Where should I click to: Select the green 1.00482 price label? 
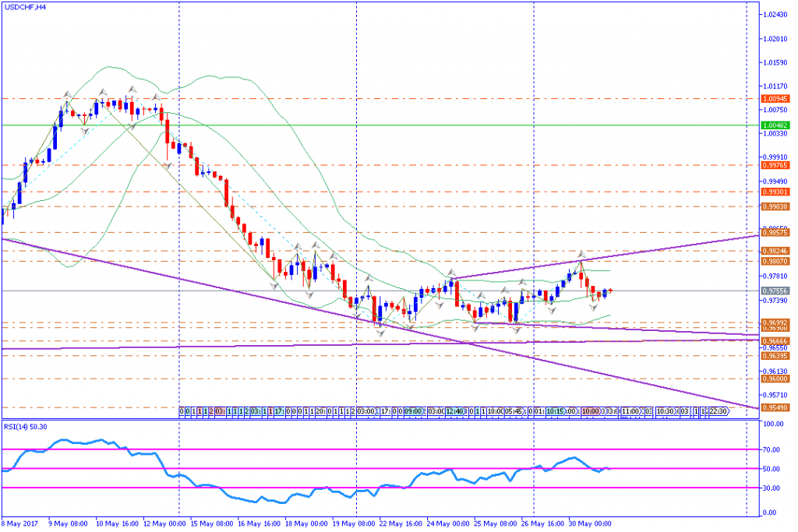click(774, 125)
